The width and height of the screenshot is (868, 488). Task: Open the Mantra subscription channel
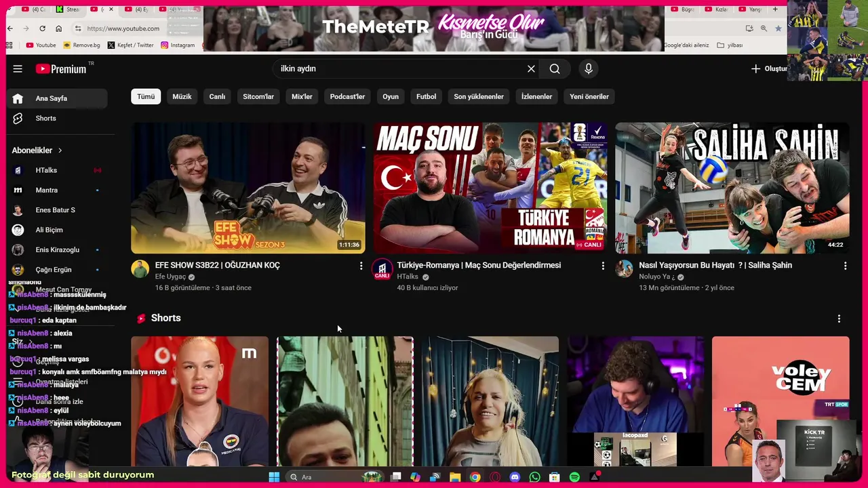click(x=57, y=190)
